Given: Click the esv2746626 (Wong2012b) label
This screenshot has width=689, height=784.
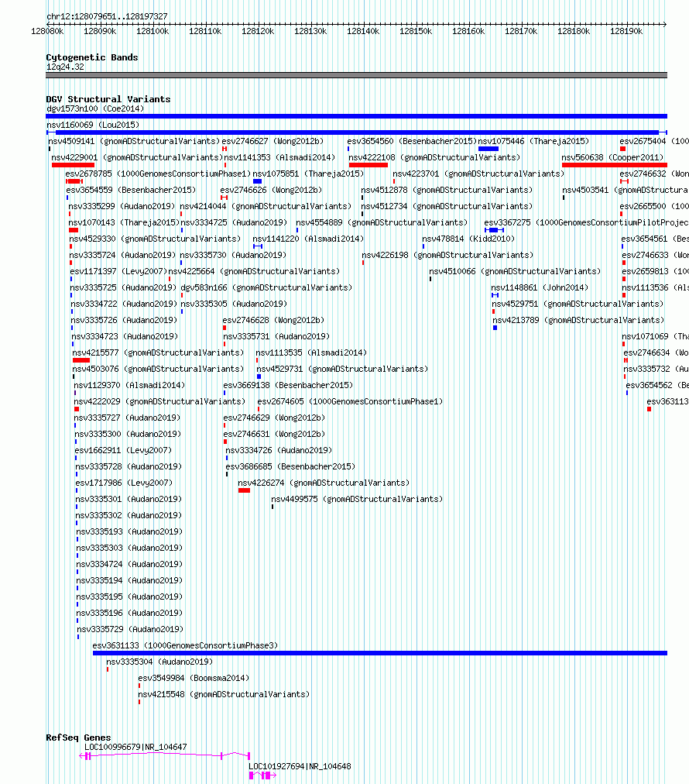Looking at the screenshot, I should point(271,190).
